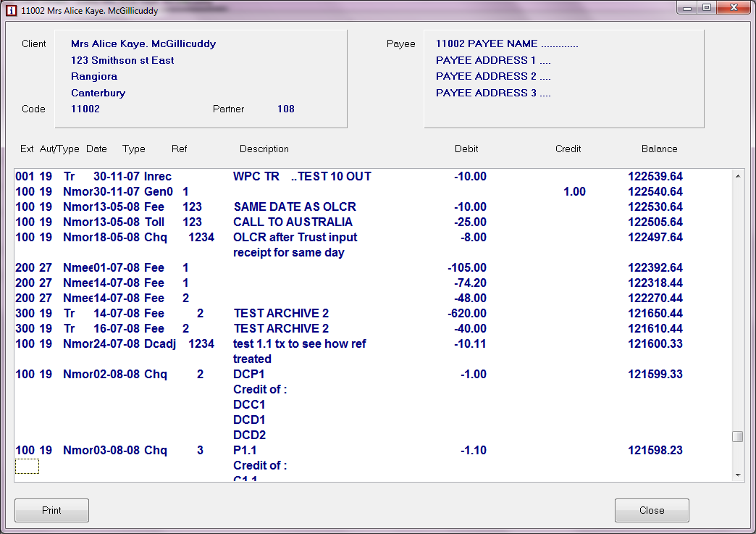The height and width of the screenshot is (534, 756).
Task: Click the Debit column header
Action: tap(466, 149)
